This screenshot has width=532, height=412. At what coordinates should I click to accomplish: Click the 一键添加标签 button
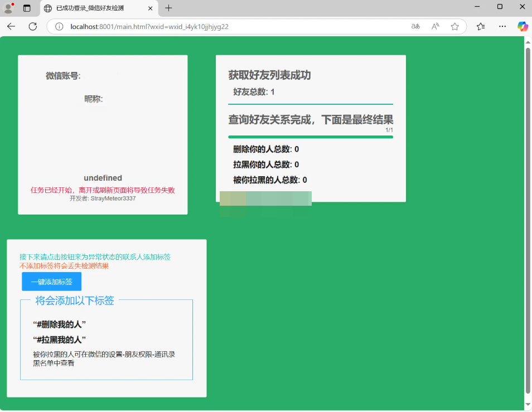(x=51, y=282)
